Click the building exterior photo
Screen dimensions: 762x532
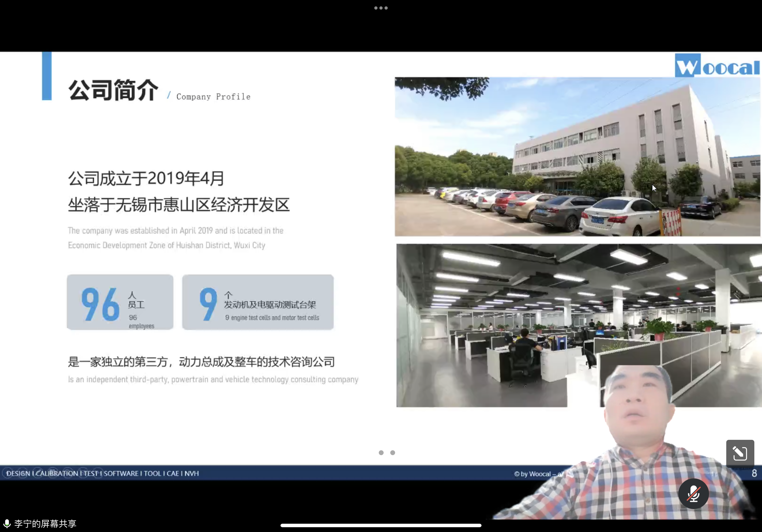click(x=577, y=157)
